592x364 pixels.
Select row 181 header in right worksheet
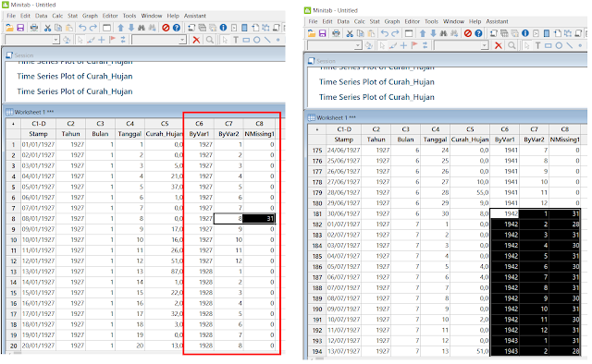pos(316,214)
